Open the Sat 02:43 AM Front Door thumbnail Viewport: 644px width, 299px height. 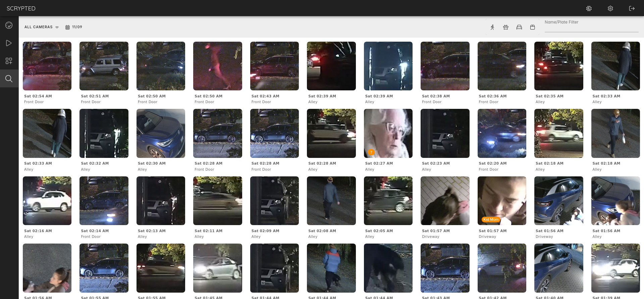274,66
